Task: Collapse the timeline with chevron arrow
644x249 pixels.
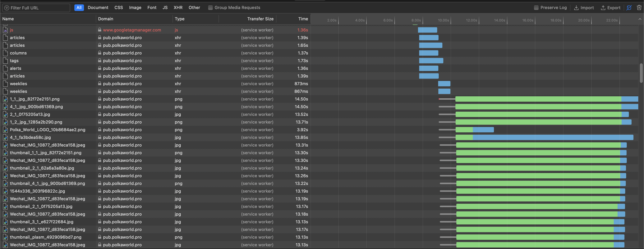Action: [640, 19]
